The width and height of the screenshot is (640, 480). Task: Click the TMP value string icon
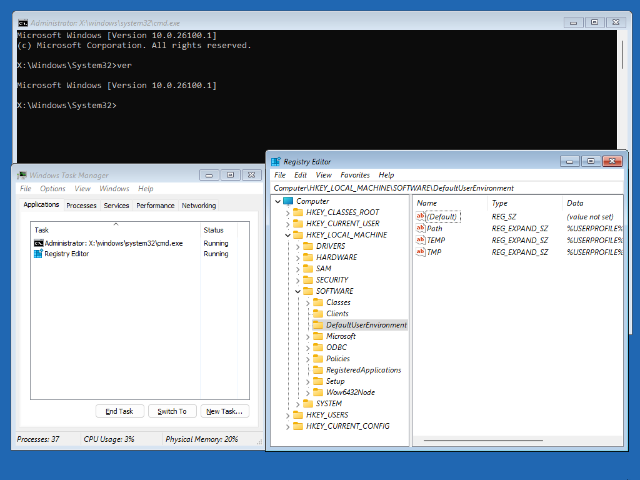[420, 252]
